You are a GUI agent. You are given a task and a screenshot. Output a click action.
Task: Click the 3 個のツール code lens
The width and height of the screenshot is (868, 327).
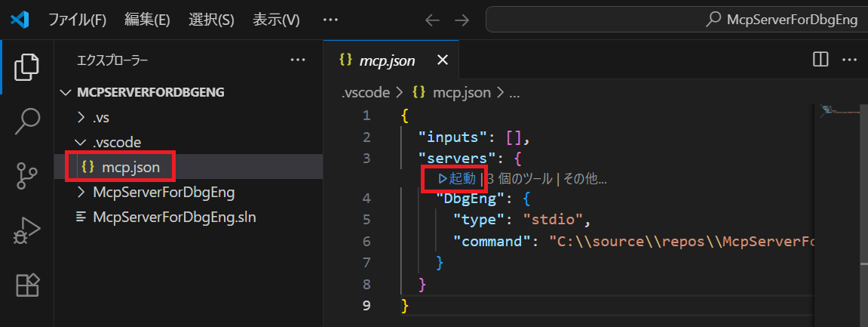click(520, 178)
